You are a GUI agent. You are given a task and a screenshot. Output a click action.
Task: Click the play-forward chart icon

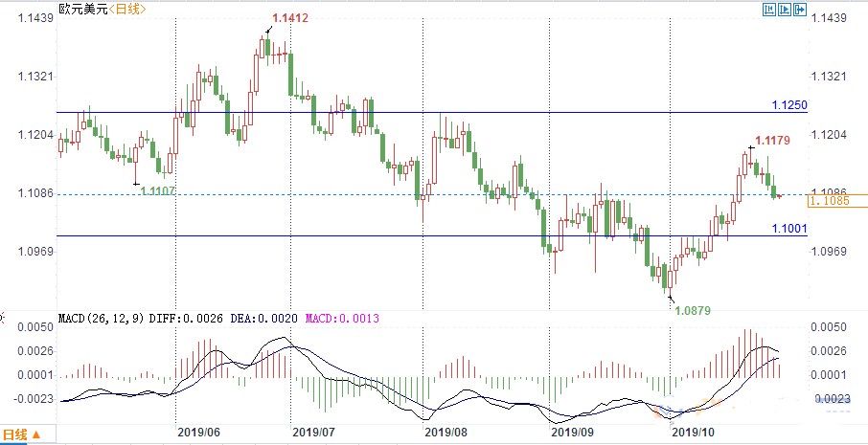tap(784, 11)
